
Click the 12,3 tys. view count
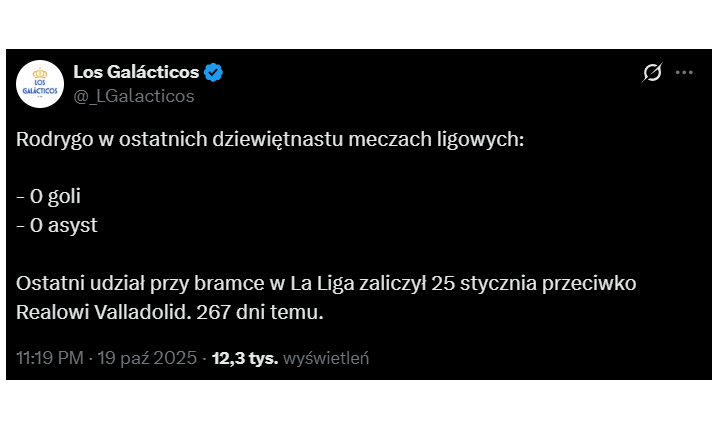coord(245,357)
